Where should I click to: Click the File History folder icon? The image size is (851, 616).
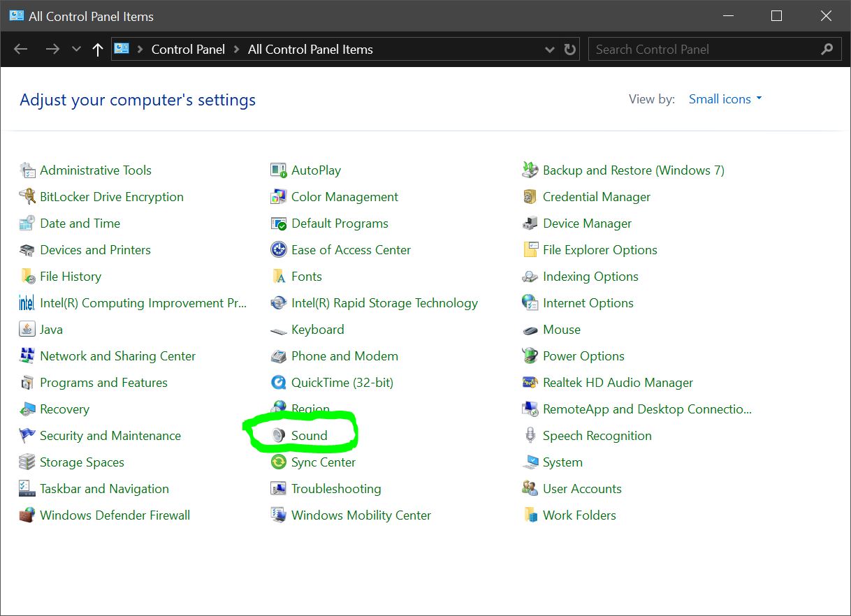pos(27,277)
